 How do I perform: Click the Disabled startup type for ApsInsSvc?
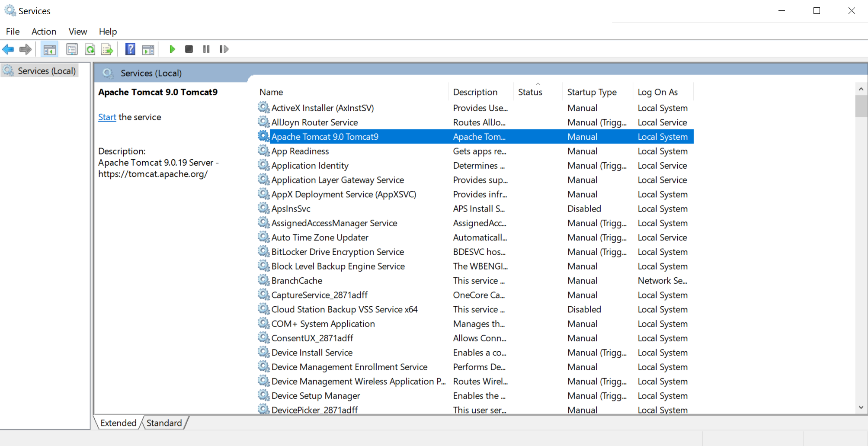584,209
